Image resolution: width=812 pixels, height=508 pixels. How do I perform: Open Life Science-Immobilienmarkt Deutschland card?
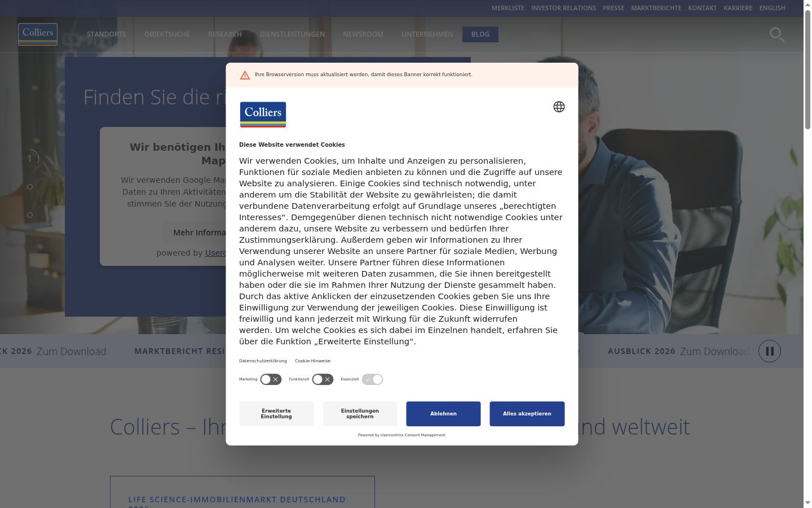(242, 492)
